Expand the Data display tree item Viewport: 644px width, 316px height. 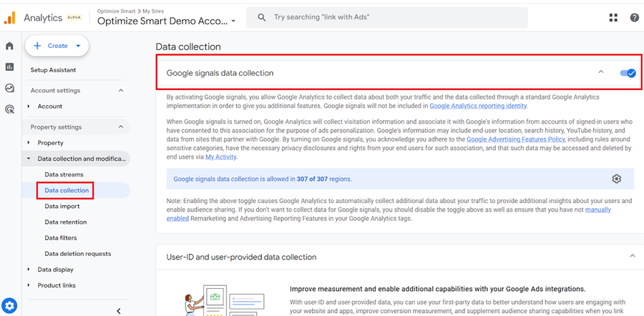(x=29, y=270)
